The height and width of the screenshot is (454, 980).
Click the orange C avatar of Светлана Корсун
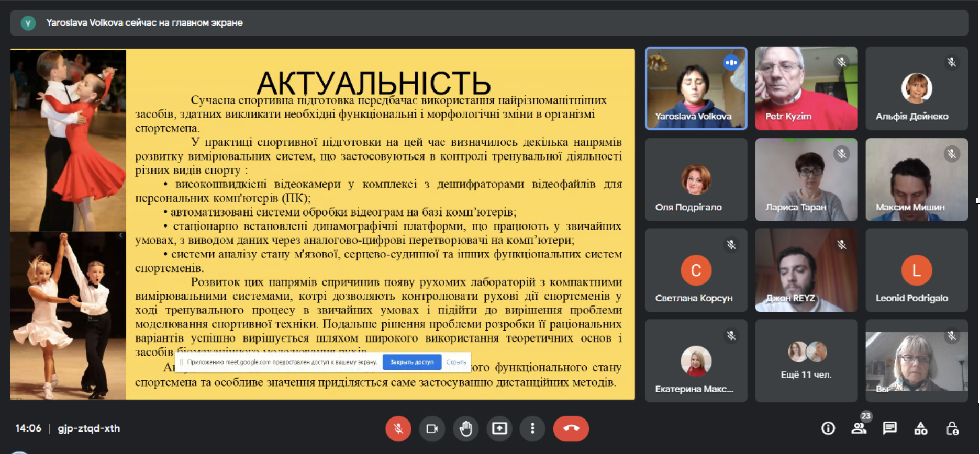pos(696,270)
